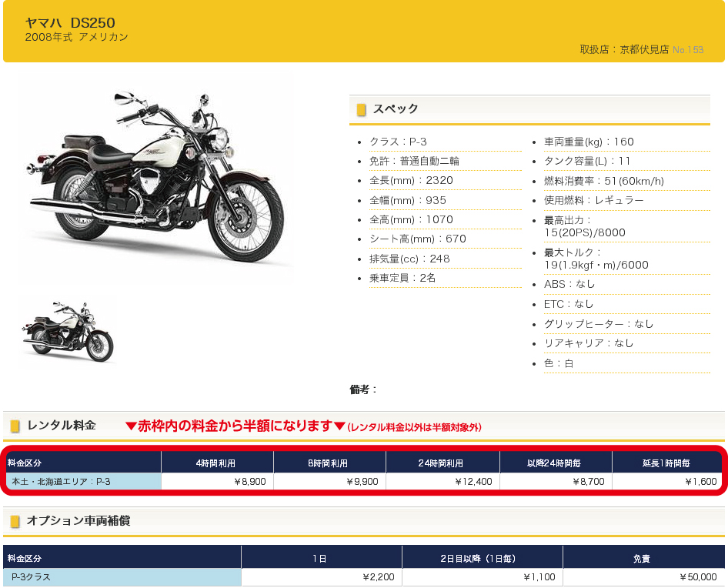Image resolution: width=728 pixels, height=588 pixels.
Task: Click the ¥9,900 eight-hour price cell
Action: click(329, 482)
